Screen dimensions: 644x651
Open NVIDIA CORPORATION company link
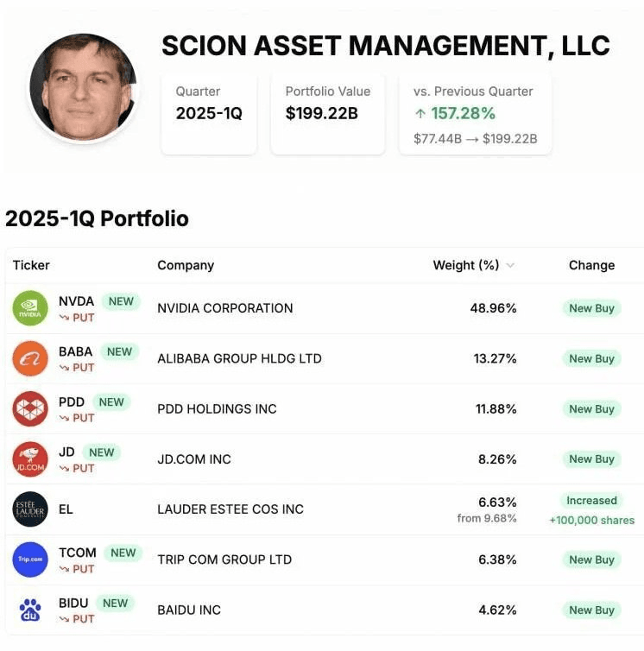coord(225,308)
